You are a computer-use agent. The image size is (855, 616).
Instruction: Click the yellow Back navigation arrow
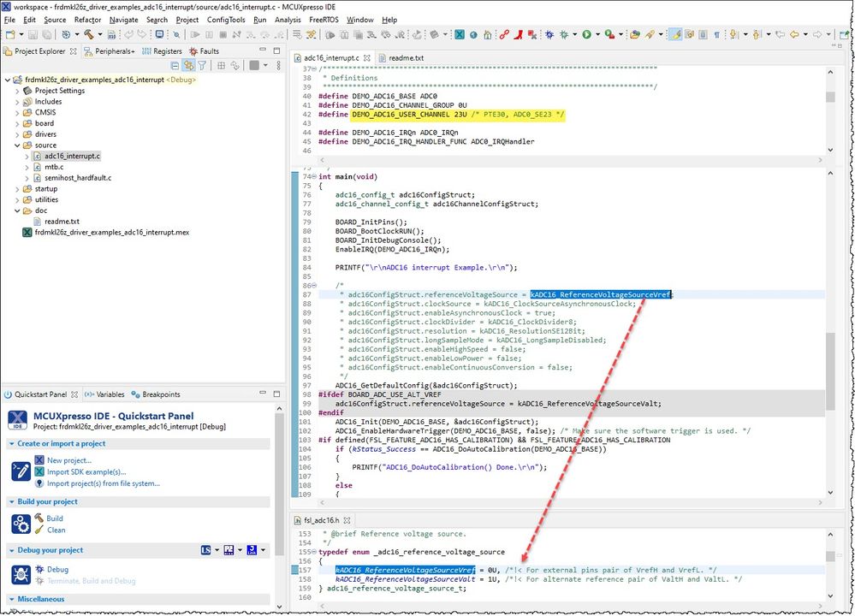tap(794, 34)
